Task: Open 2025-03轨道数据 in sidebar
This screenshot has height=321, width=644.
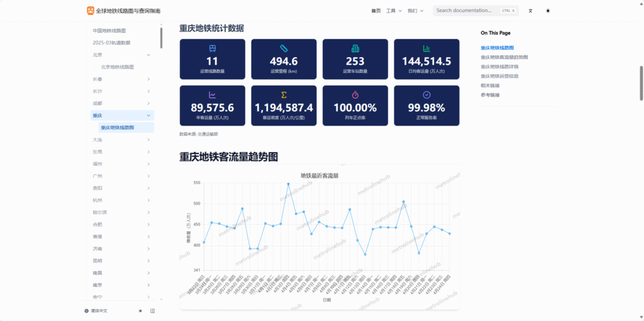Action: pos(112,43)
